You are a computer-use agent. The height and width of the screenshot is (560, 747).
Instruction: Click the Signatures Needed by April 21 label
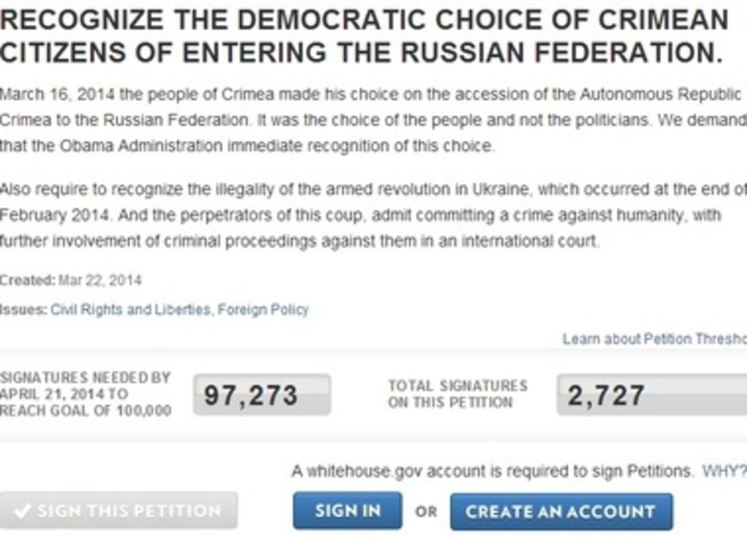click(86, 394)
